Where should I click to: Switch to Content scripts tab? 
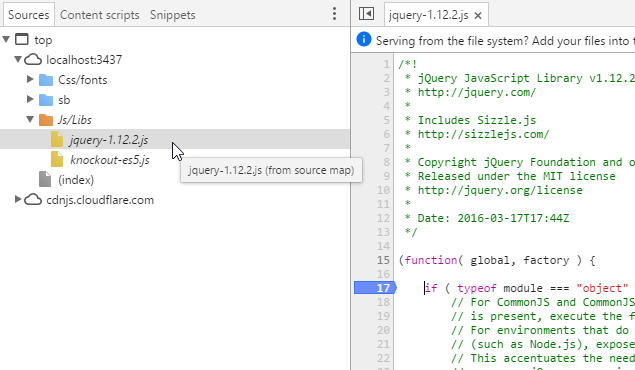coord(100,15)
